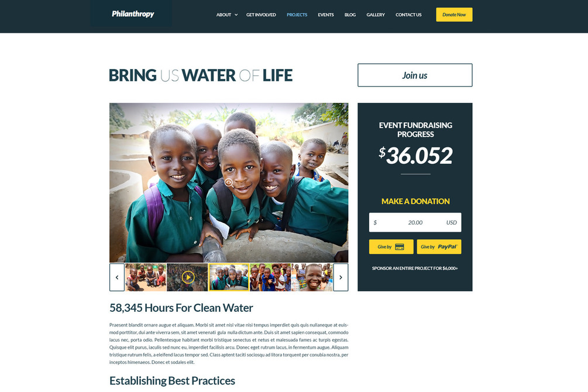Play the video thumbnail in gallery
This screenshot has width=588, height=392.
[187, 277]
